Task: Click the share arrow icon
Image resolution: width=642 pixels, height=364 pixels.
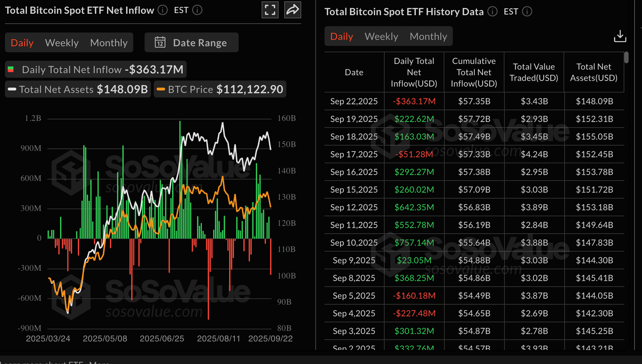Action: (293, 10)
